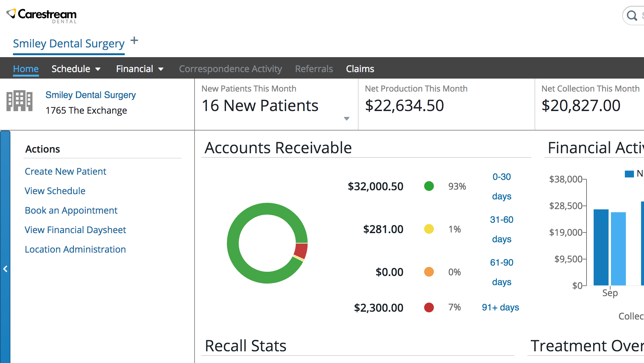Click the yellow 31-60 days legend dot
644x363 pixels.
tap(429, 229)
